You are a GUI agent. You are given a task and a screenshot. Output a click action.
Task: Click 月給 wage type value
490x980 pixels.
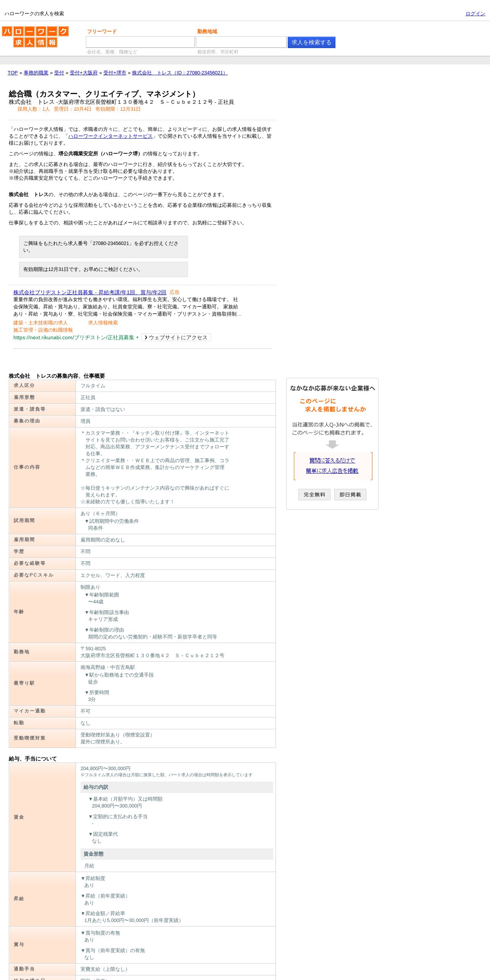[x=89, y=866]
